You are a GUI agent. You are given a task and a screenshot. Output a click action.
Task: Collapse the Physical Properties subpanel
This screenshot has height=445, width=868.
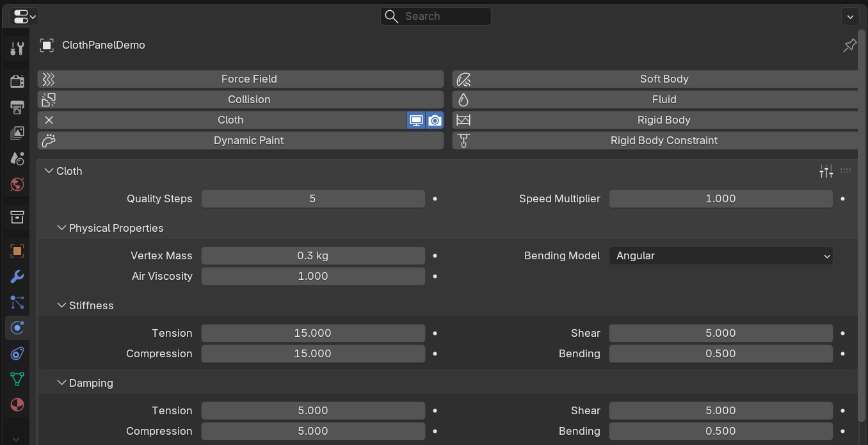pos(61,228)
